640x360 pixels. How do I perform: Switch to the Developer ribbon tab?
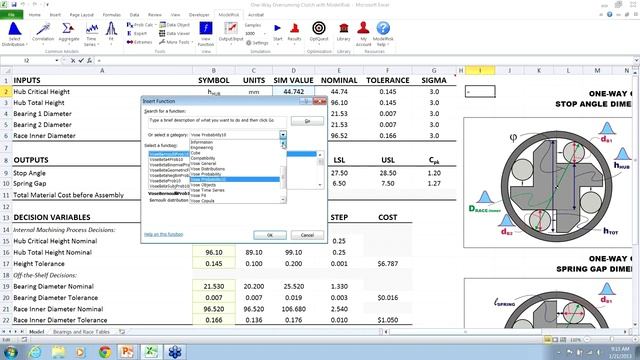199,15
